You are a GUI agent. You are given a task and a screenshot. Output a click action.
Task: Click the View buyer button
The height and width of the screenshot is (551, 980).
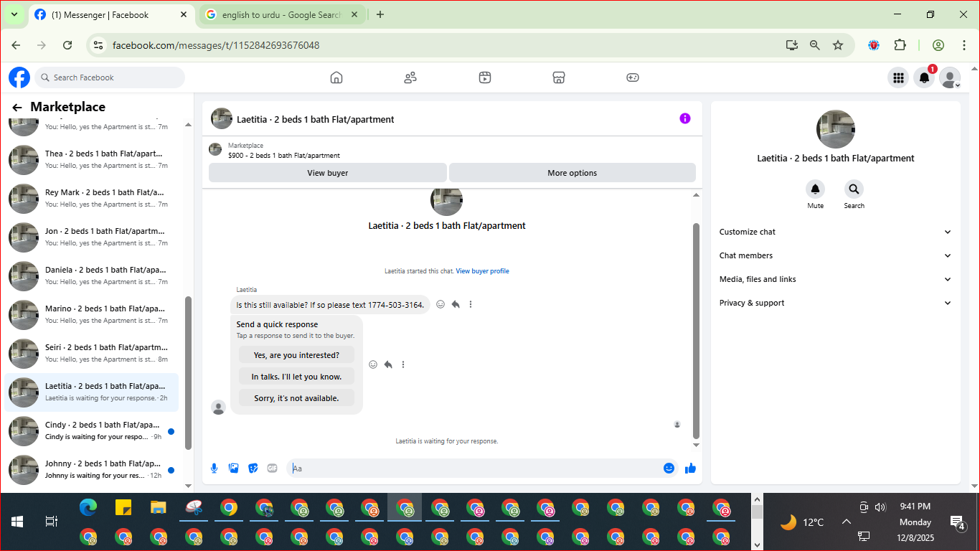point(328,173)
